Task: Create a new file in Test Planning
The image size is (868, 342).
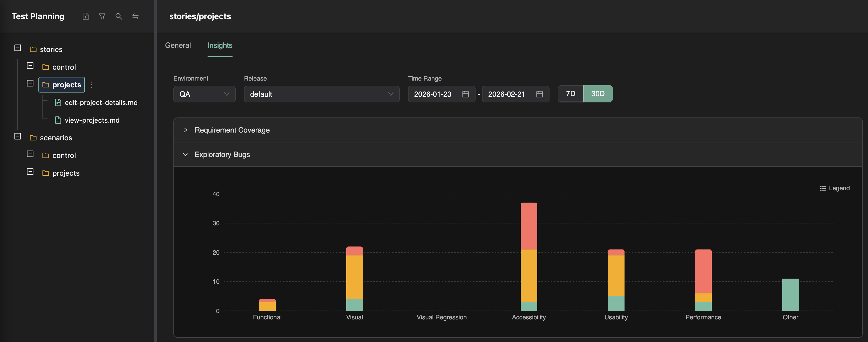Action: tap(86, 16)
